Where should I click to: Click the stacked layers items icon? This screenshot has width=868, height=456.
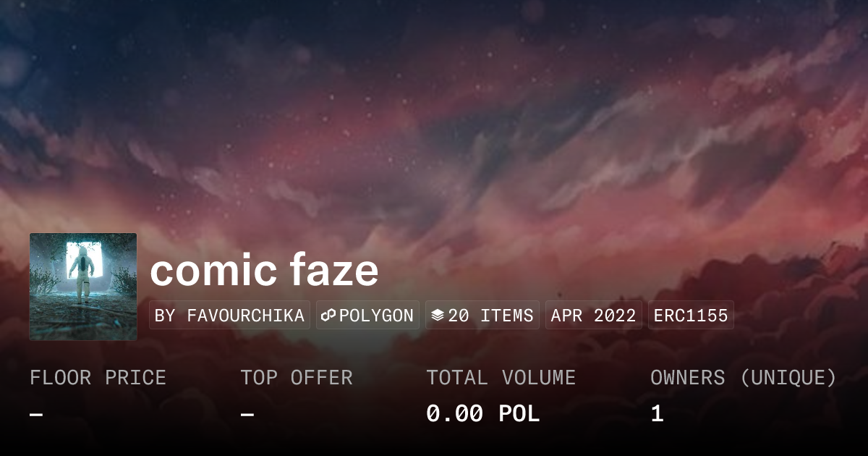[437, 316]
